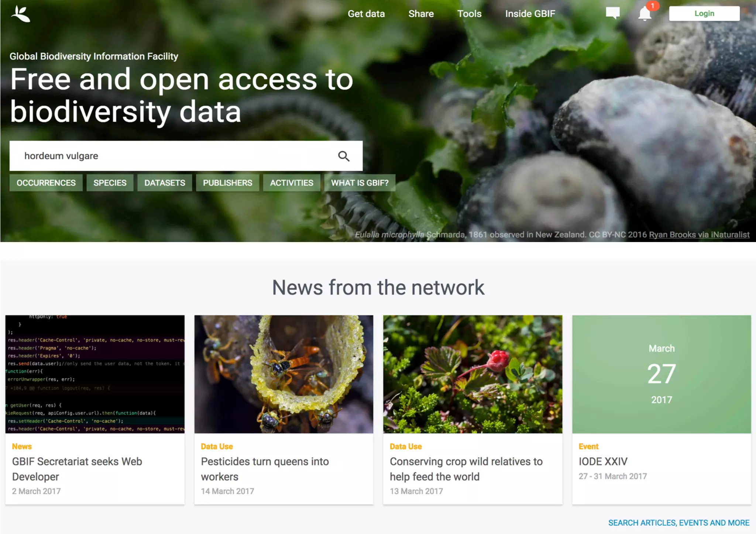The width and height of the screenshot is (756, 534).
Task: Choose the Publishers search filter
Action: pyautogui.click(x=227, y=183)
